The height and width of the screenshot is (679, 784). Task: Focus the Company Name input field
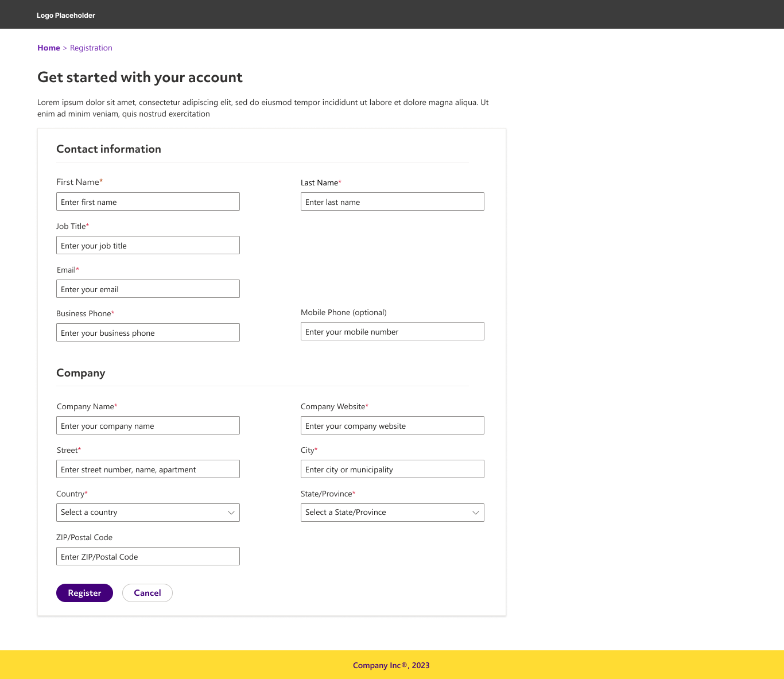click(148, 425)
